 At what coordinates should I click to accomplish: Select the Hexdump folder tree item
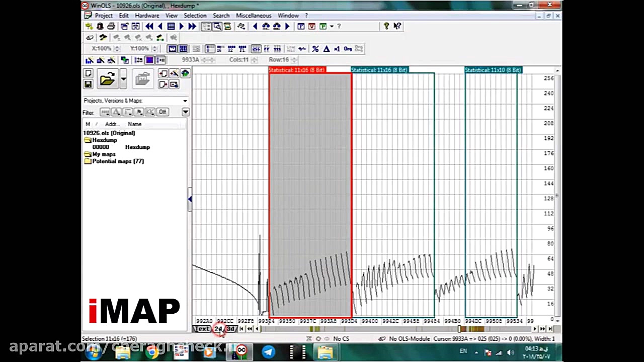click(104, 140)
